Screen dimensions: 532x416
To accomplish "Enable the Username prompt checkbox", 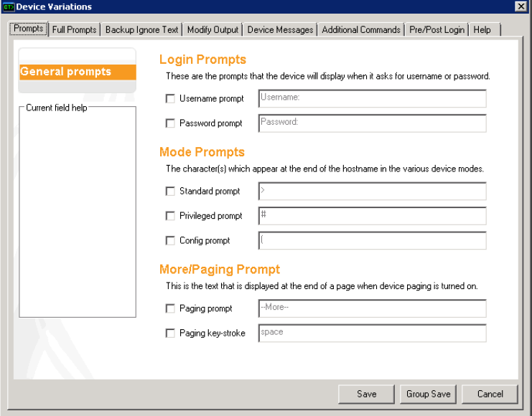I will (170, 99).
